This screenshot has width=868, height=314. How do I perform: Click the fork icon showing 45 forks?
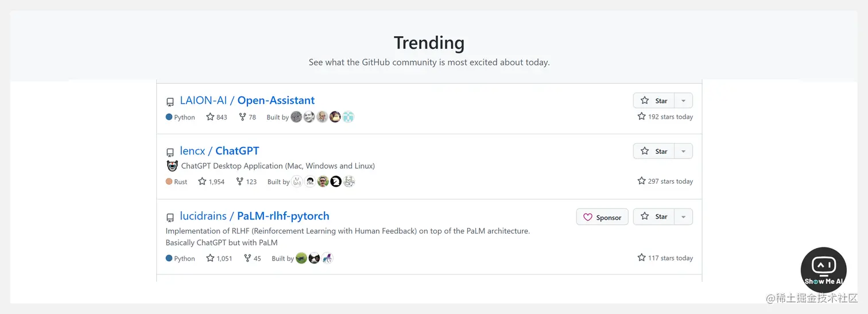point(247,258)
